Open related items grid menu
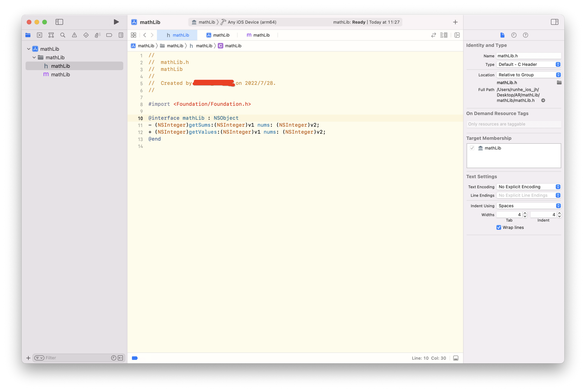This screenshot has height=392, width=586. [x=133, y=35]
